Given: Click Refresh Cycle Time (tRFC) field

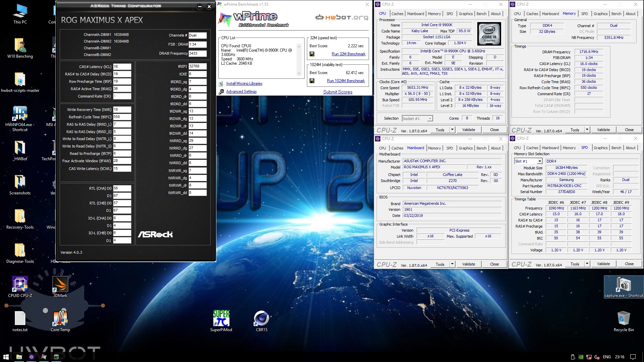Looking at the screenshot, I should pyautogui.click(x=122, y=117).
